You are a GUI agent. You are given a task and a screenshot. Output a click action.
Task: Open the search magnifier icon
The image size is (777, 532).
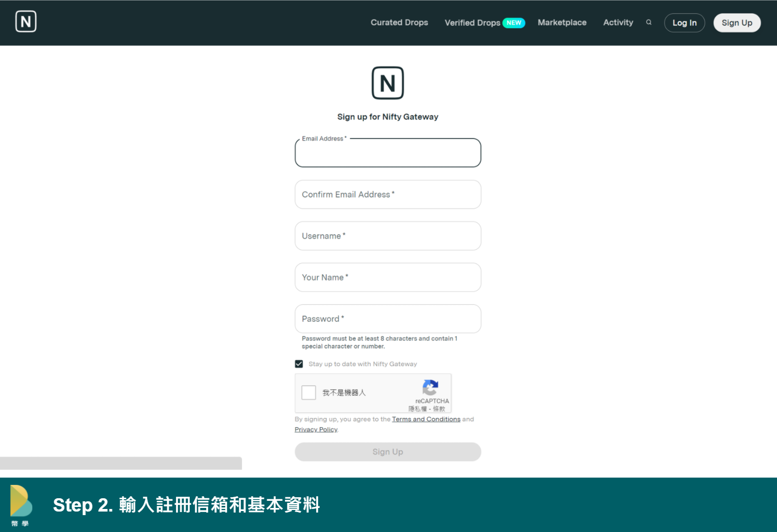tap(649, 23)
